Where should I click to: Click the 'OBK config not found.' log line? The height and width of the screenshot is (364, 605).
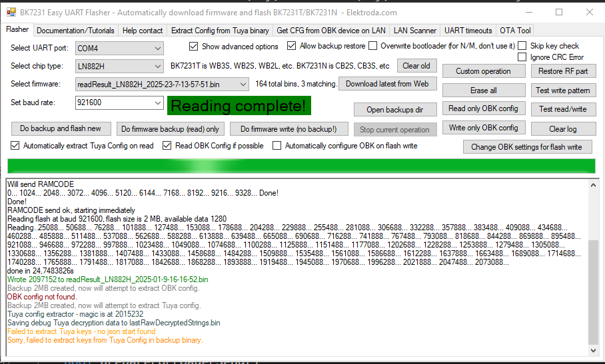click(x=42, y=297)
